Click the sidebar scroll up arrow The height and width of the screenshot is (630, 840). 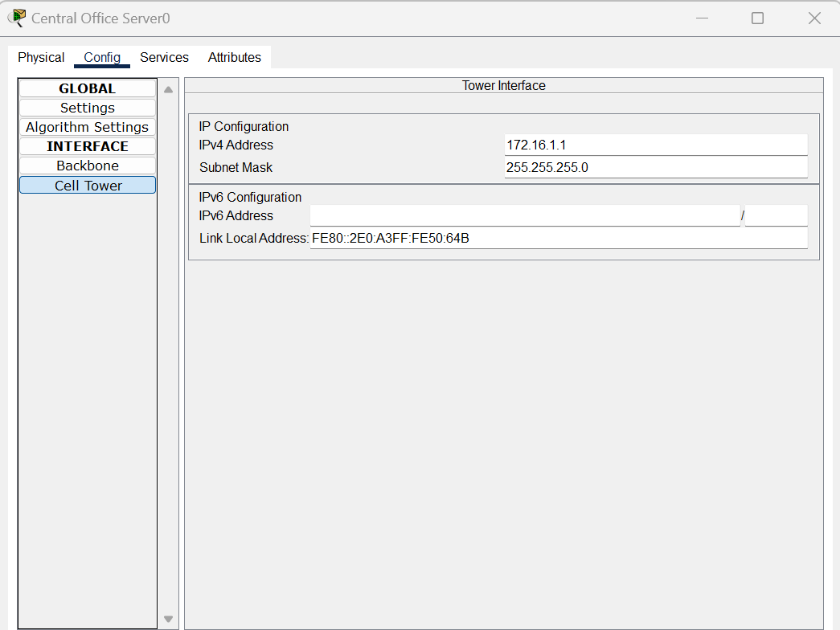click(168, 89)
